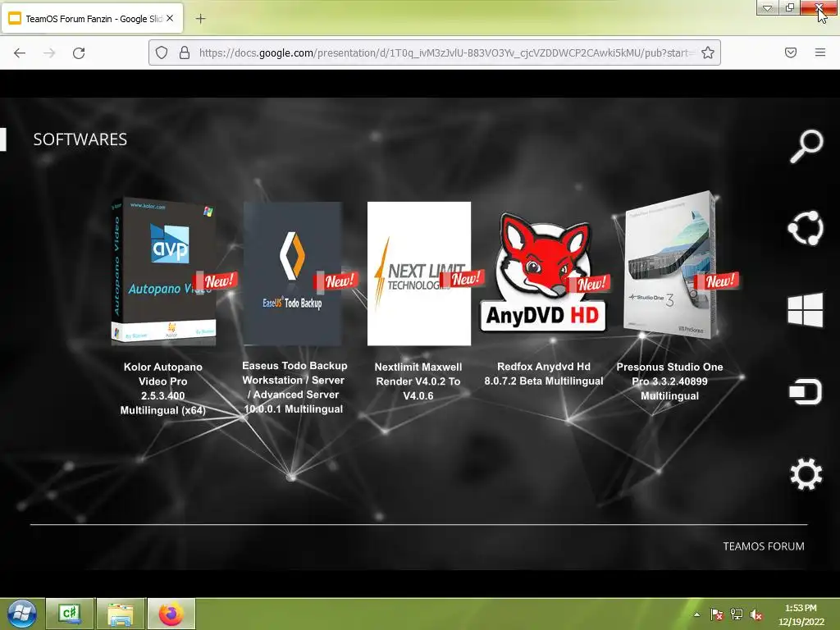Select the Windows logo icon in the sidebar
The image size is (840, 630).
pos(806,309)
